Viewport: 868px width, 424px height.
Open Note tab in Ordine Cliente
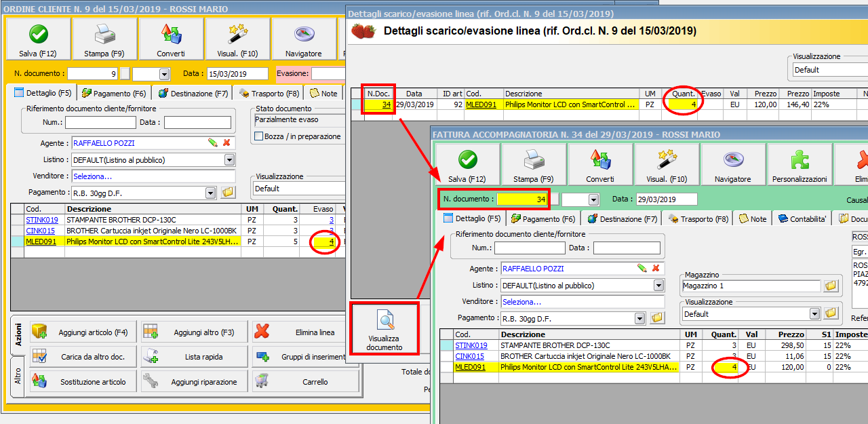tap(323, 94)
